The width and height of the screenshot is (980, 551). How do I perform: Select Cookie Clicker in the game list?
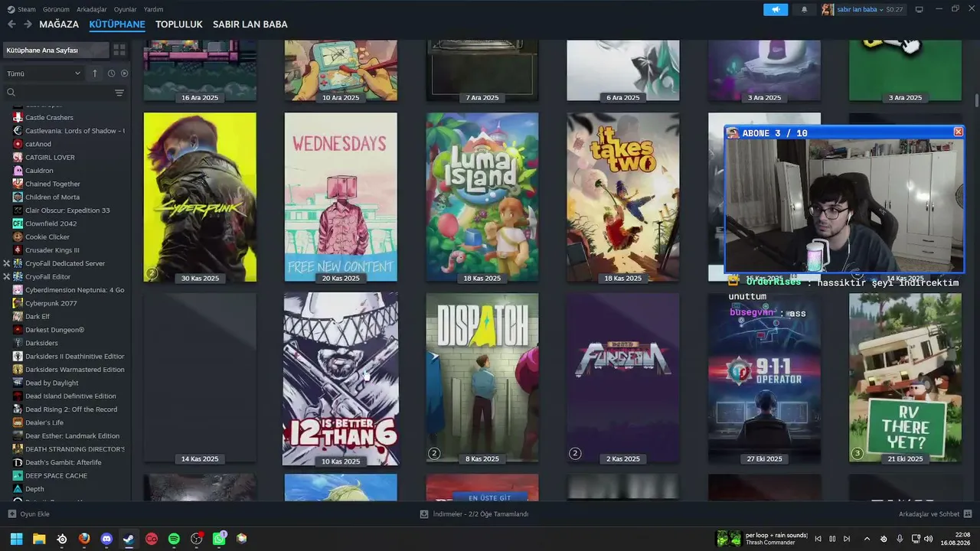click(47, 237)
